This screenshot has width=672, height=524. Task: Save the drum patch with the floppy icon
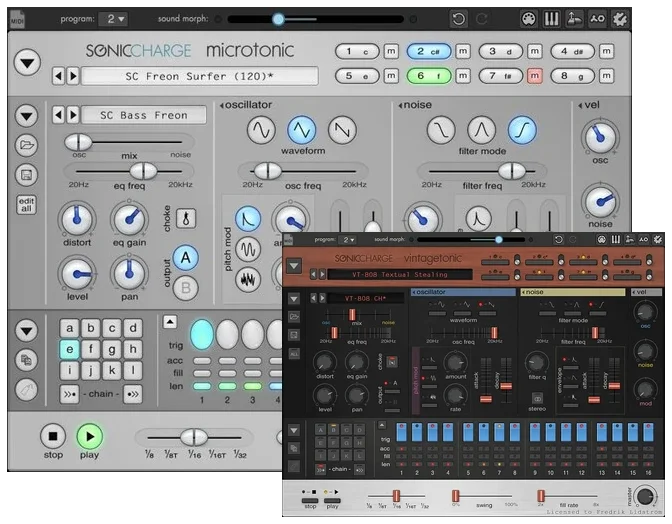tap(27, 175)
